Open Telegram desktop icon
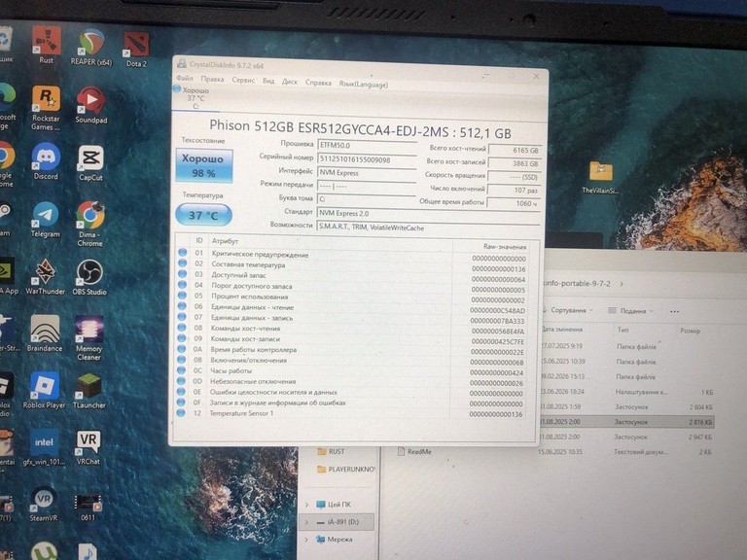The width and height of the screenshot is (747, 560). click(46, 220)
